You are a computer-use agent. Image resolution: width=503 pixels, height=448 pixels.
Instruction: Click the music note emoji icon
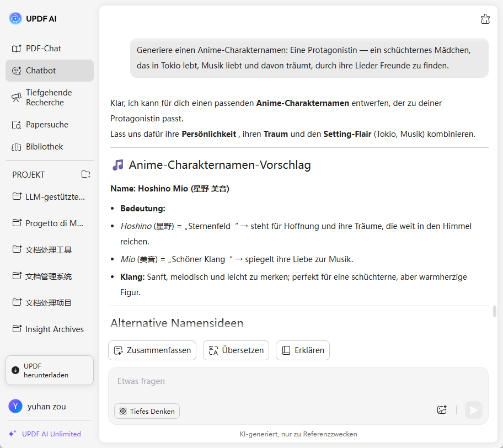pyautogui.click(x=118, y=165)
